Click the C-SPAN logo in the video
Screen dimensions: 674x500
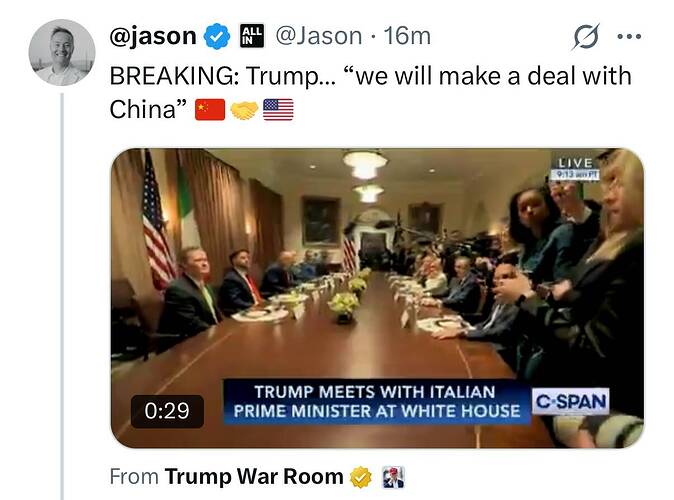tap(571, 402)
